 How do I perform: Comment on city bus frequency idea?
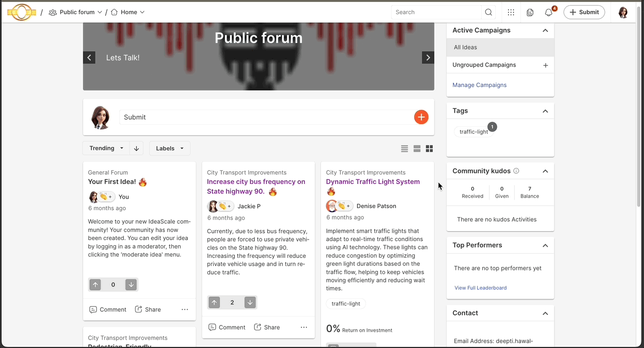227,328
